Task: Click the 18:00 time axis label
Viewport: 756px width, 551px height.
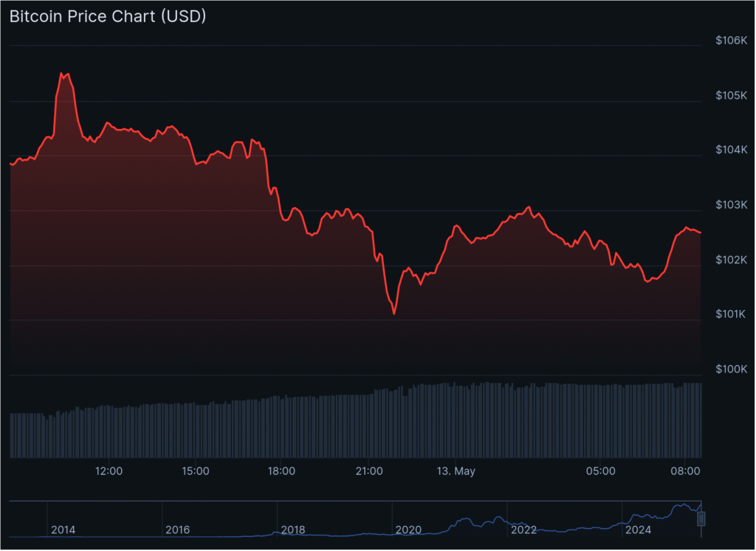Action: (x=281, y=471)
